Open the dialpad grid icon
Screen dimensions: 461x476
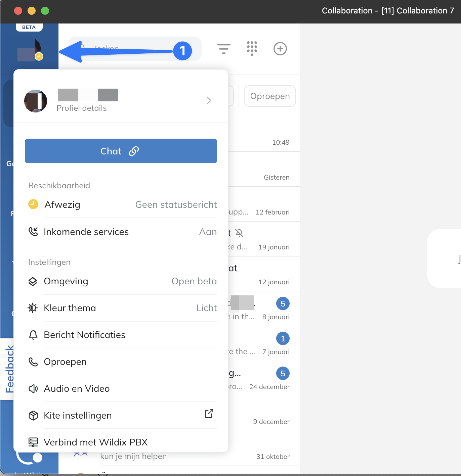[252, 49]
